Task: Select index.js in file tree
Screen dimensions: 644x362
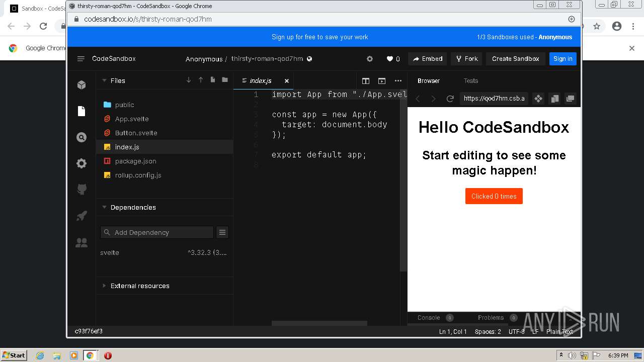Action: [164, 147]
